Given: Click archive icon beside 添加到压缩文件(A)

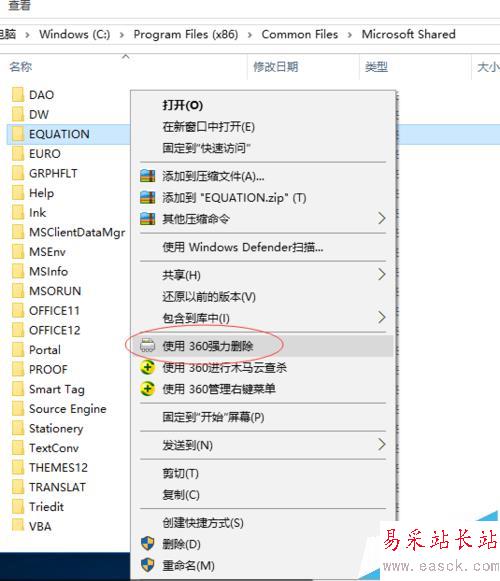Looking at the screenshot, I should (148, 176).
